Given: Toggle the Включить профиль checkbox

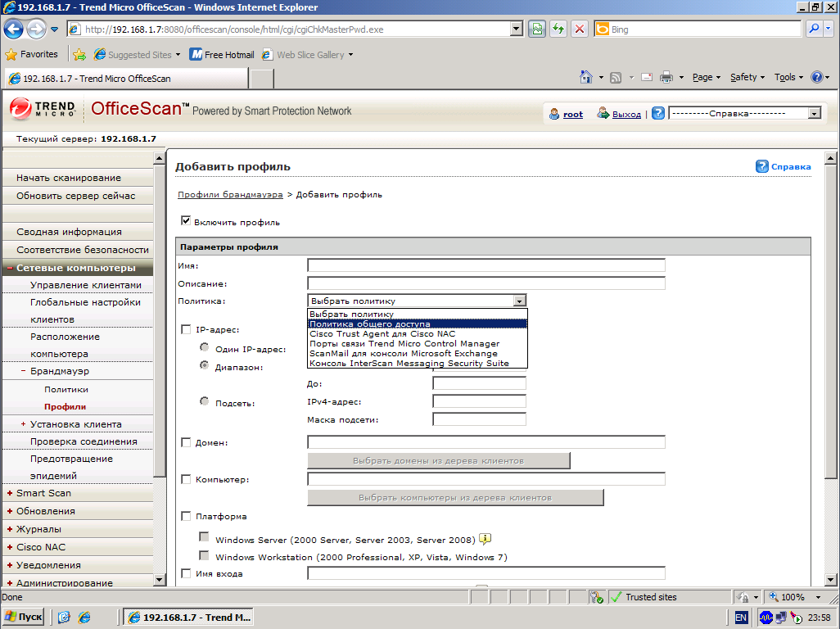Looking at the screenshot, I should pos(185,221).
